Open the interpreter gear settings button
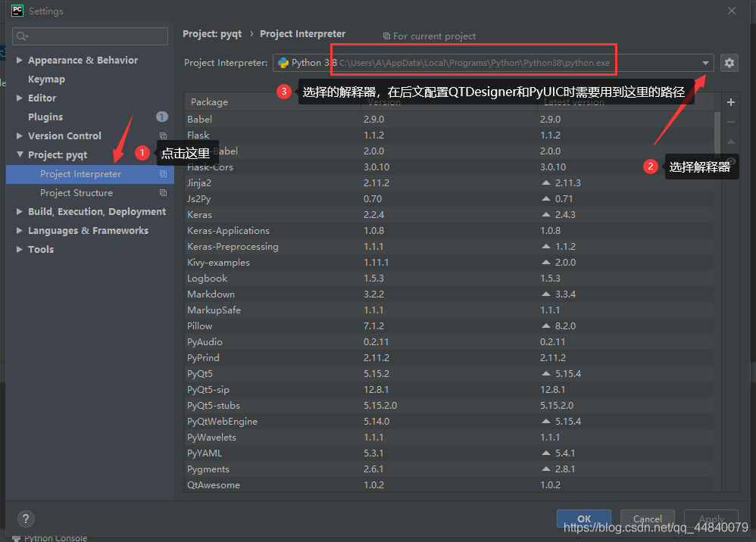The image size is (756, 542). (x=729, y=63)
